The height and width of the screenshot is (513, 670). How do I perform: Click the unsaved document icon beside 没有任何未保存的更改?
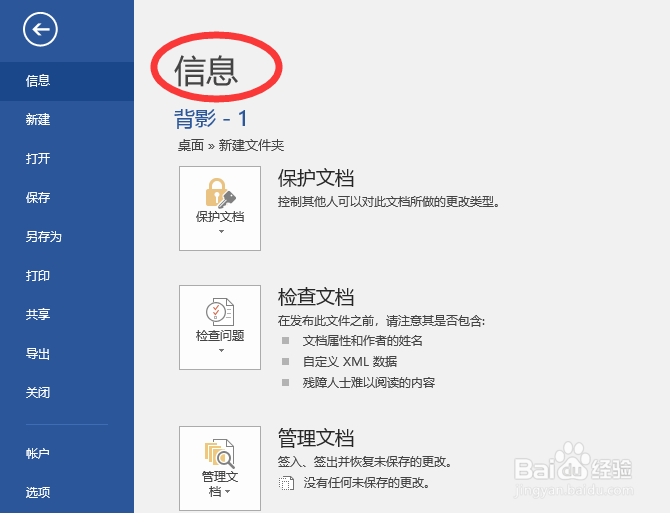(286, 483)
